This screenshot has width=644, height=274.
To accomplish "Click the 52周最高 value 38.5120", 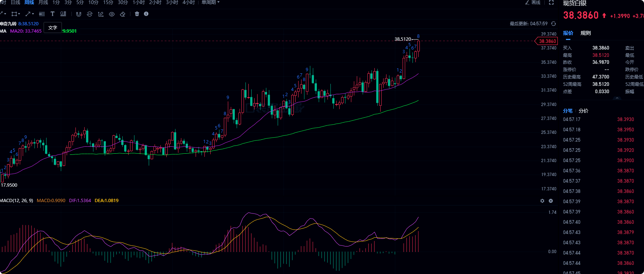I will 601,84.
